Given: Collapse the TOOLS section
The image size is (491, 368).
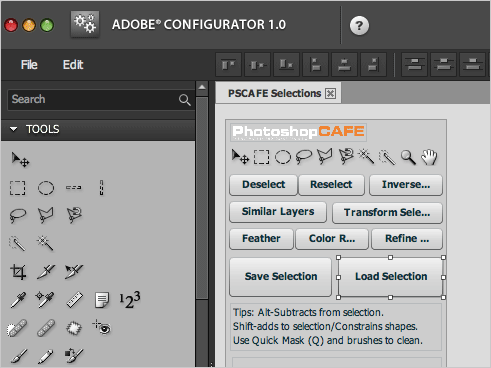Looking at the screenshot, I should tap(14, 129).
